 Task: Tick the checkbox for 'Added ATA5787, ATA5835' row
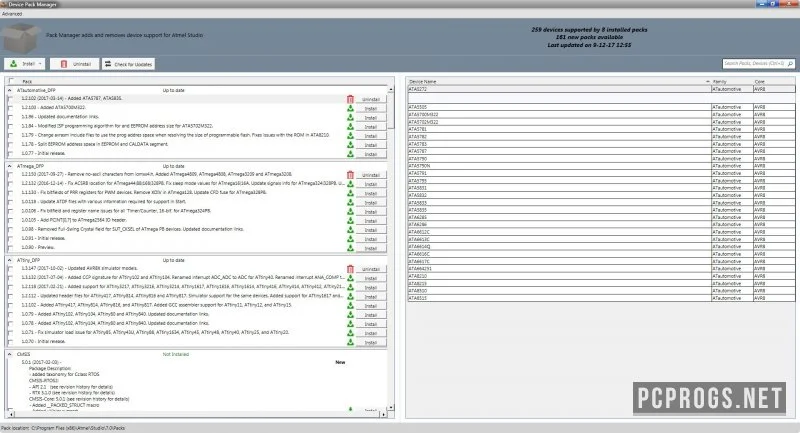tap(10, 98)
